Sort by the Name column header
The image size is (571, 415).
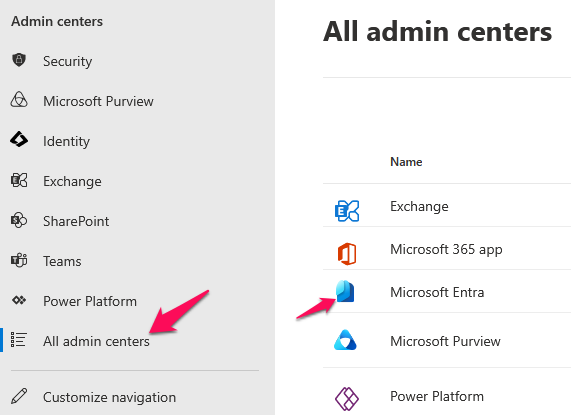pos(406,162)
